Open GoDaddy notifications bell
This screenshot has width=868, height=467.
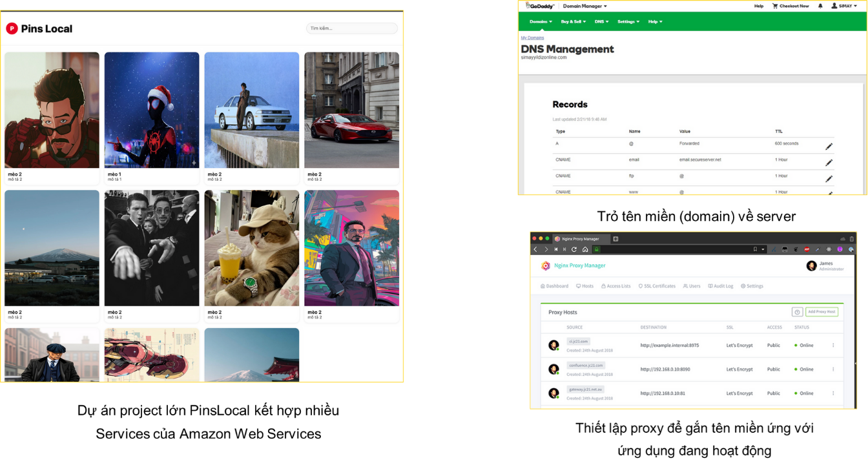click(x=820, y=6)
